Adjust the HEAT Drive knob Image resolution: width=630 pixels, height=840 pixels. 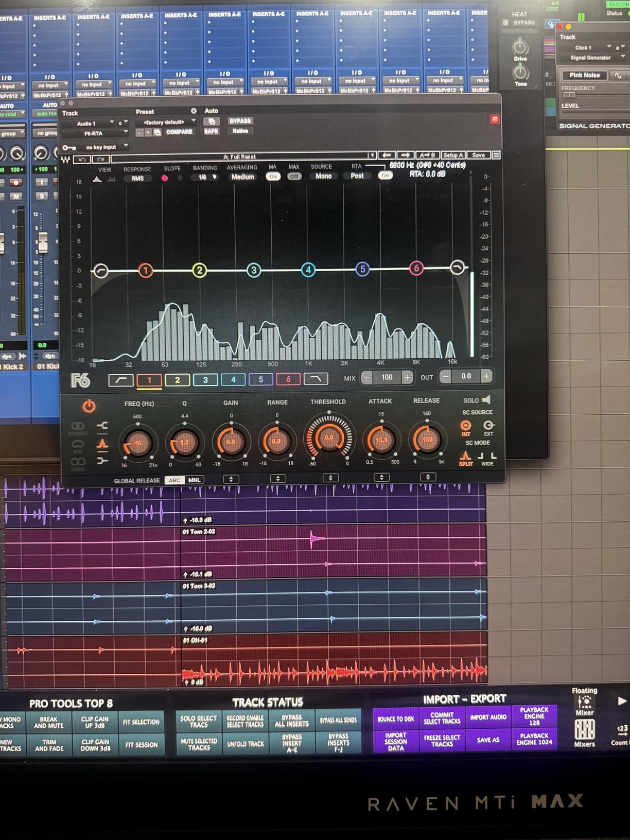pyautogui.click(x=520, y=48)
